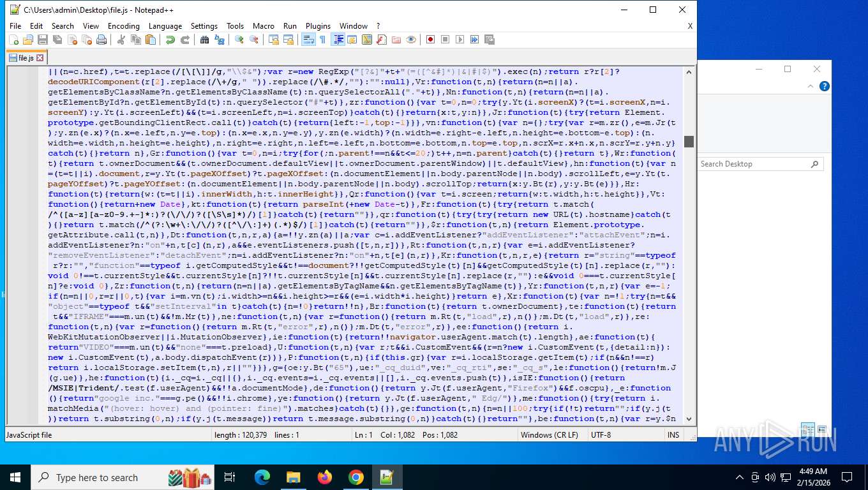Show hidden system tray icons chevron
Image resolution: width=868 pixels, height=490 pixels.
click(740, 477)
